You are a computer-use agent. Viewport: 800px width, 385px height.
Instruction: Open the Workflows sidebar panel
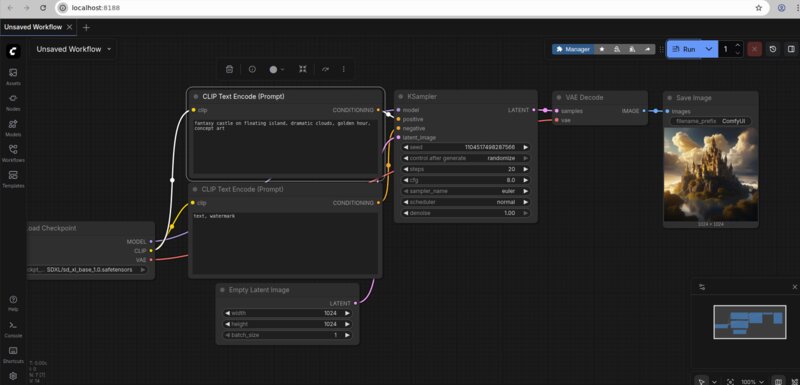(x=13, y=153)
